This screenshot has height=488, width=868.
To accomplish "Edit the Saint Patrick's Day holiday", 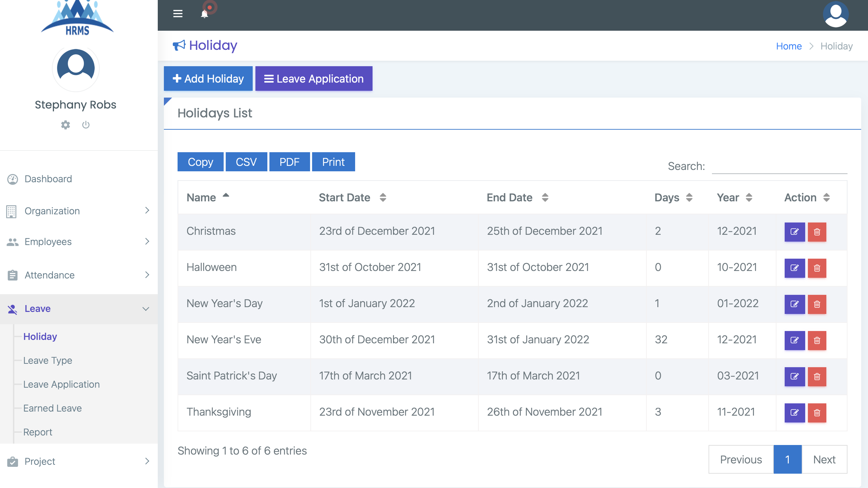I will click(x=795, y=376).
